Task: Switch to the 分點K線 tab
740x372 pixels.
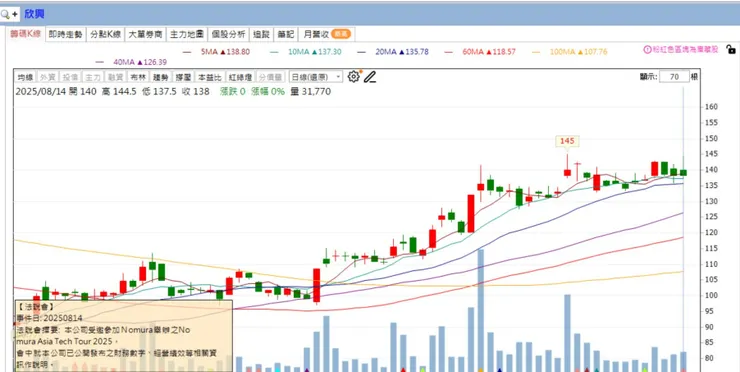Action: point(106,34)
